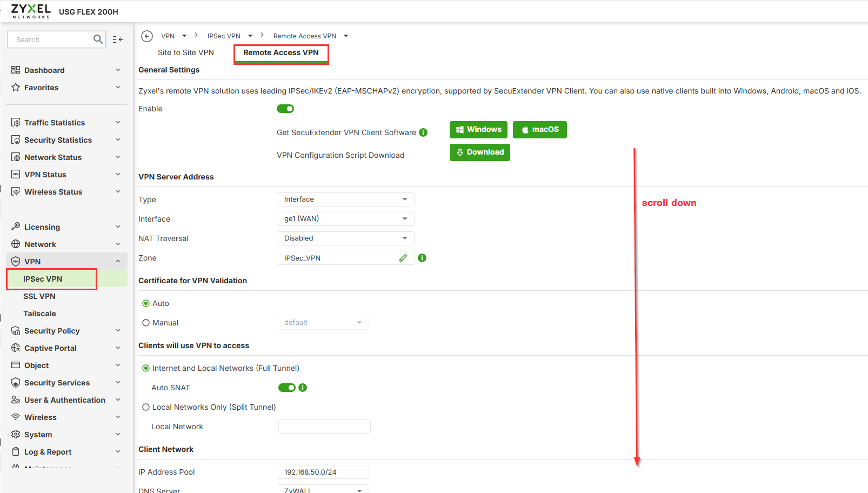Click the VPN shield icon
Viewport: 868px width, 493px height.
click(x=16, y=262)
